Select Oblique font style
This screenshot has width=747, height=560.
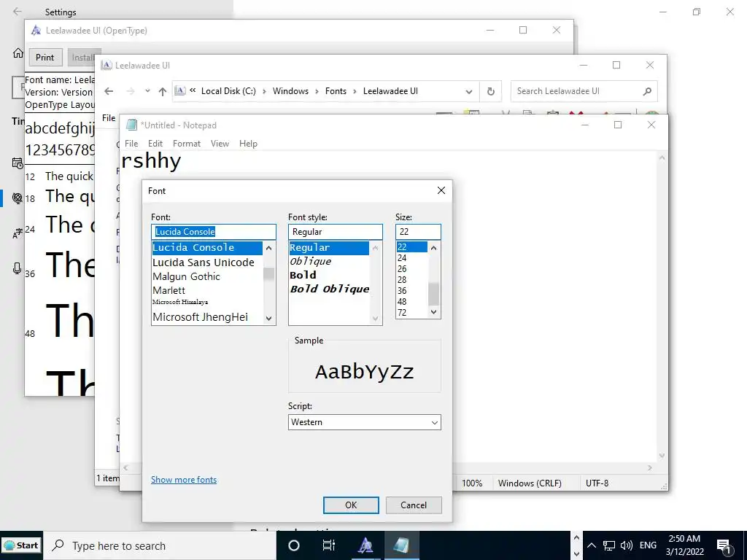(x=310, y=262)
